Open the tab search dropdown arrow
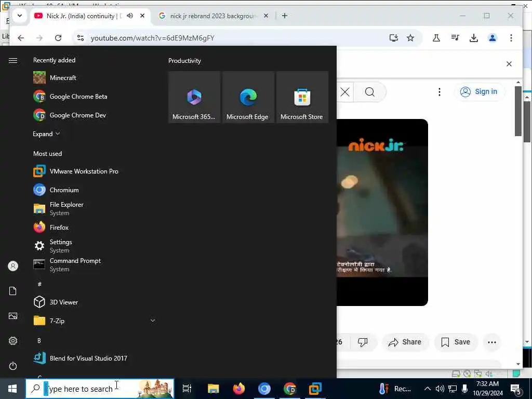 pyautogui.click(x=20, y=16)
